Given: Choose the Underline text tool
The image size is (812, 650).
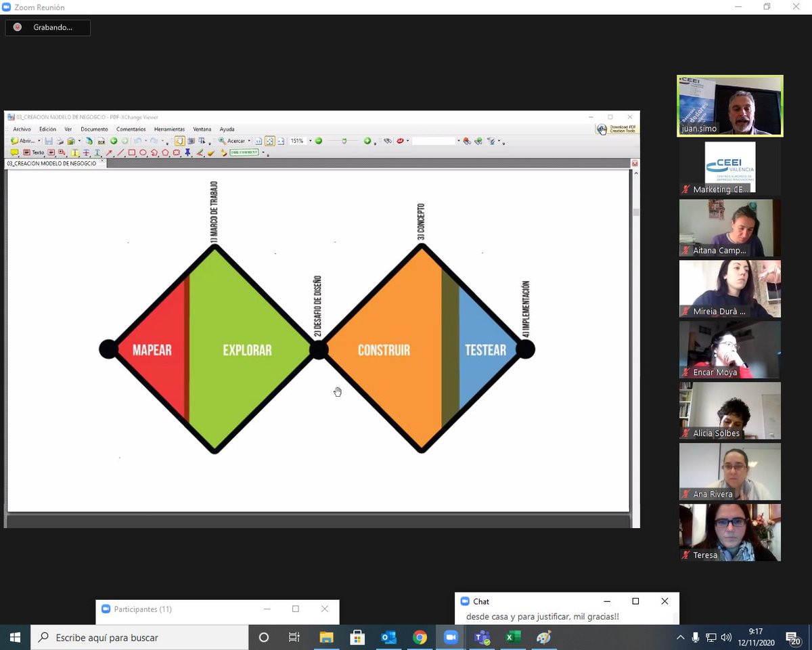Looking at the screenshot, I should (97, 152).
